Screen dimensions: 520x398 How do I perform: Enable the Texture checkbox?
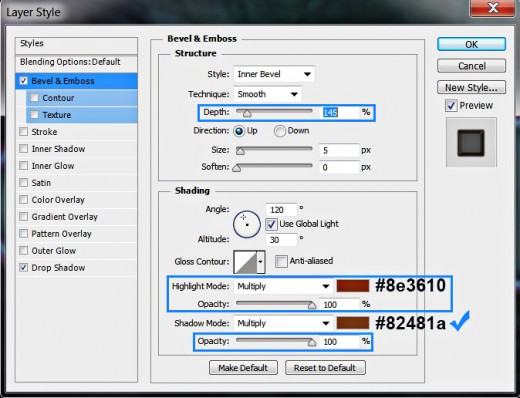pos(35,115)
